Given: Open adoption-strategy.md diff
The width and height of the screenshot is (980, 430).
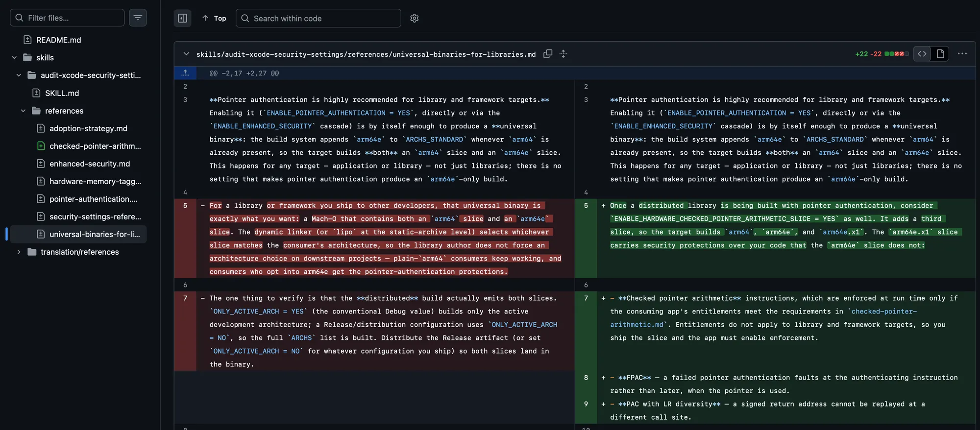Looking at the screenshot, I should pyautogui.click(x=88, y=128).
